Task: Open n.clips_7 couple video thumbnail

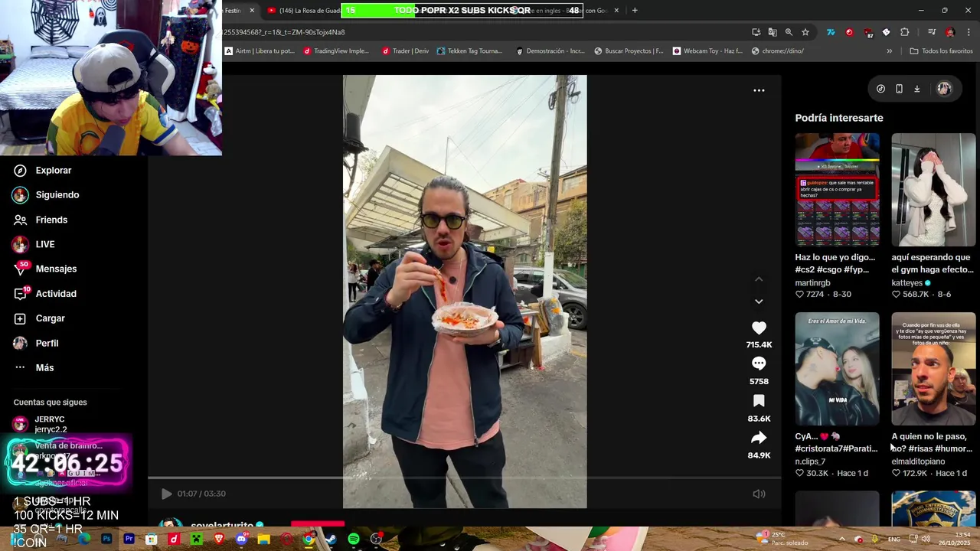Action: (x=837, y=369)
